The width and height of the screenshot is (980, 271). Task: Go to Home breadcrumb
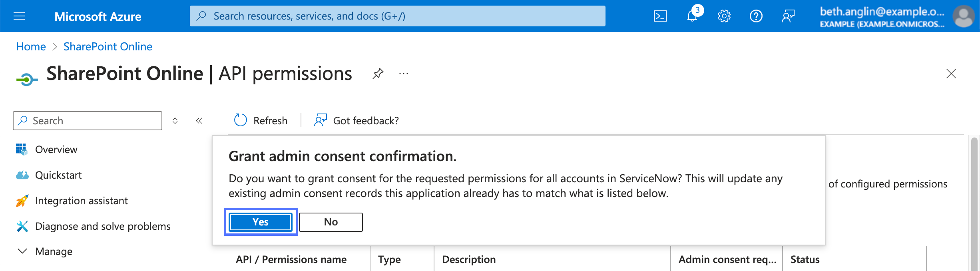31,46
